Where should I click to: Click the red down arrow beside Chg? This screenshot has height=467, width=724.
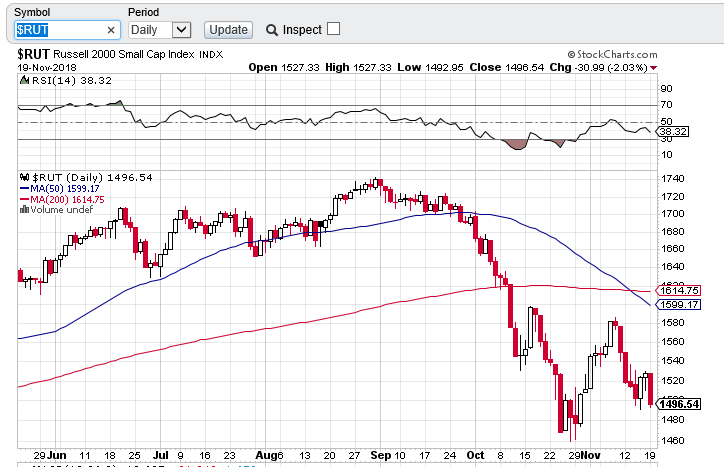click(x=653, y=68)
